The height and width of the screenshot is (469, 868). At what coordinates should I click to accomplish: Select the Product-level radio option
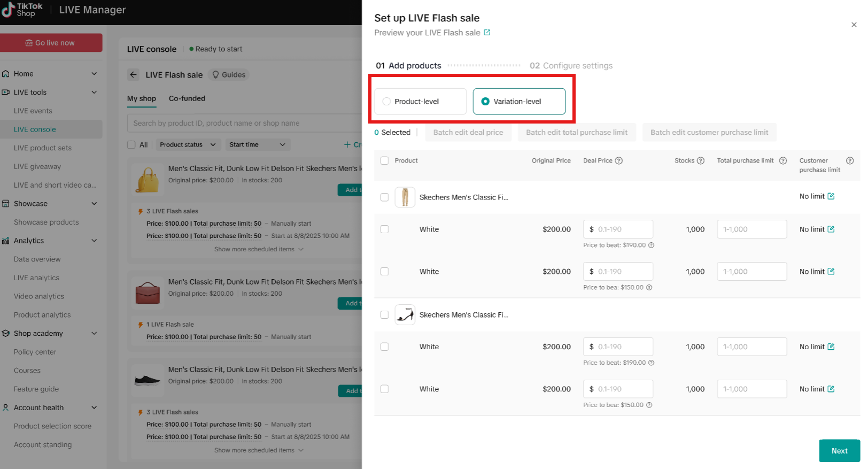point(387,102)
